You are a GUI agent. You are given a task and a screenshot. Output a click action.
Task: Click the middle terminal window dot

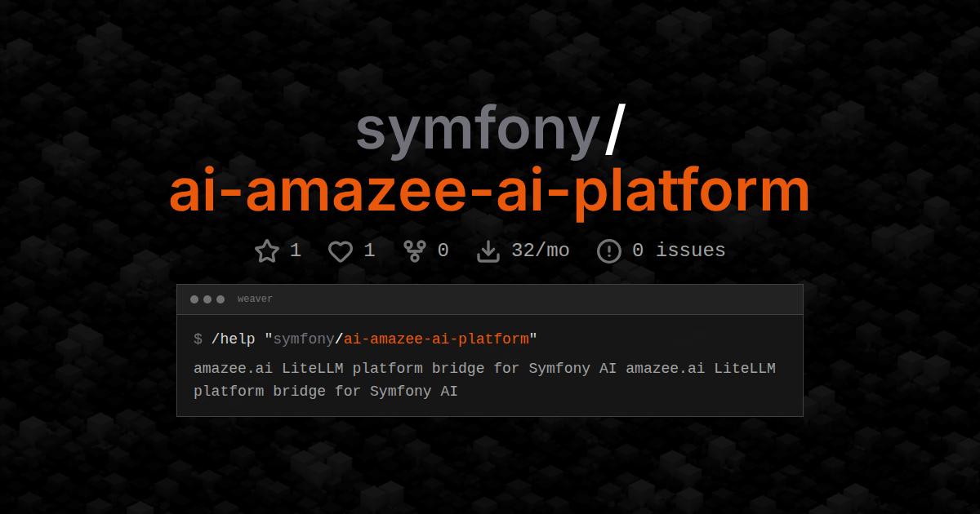click(x=207, y=299)
